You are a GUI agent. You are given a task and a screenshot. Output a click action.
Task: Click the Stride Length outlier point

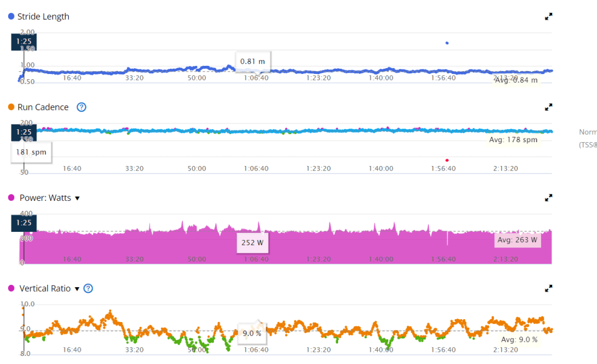pos(447,43)
